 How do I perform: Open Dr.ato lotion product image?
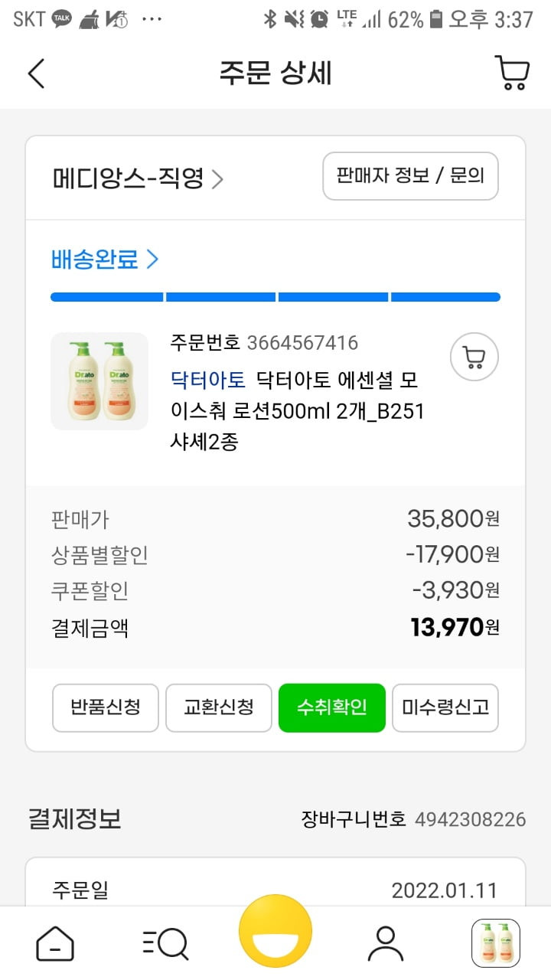(99, 381)
